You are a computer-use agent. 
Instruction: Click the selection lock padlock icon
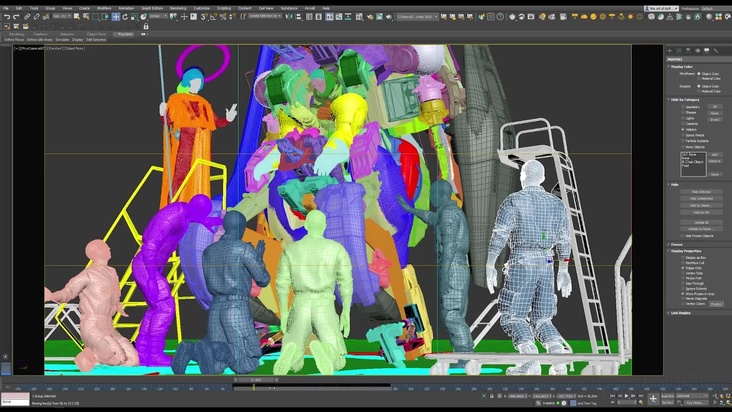pos(146,27)
